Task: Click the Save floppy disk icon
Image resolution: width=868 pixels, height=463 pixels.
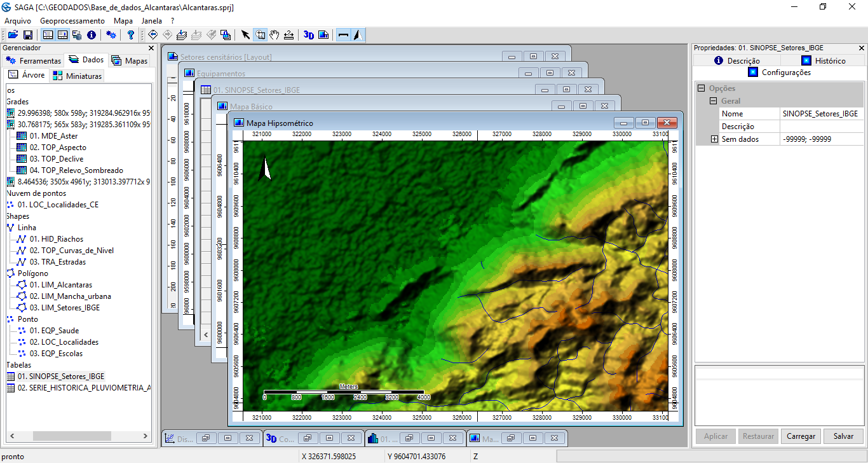Action: 28,35
